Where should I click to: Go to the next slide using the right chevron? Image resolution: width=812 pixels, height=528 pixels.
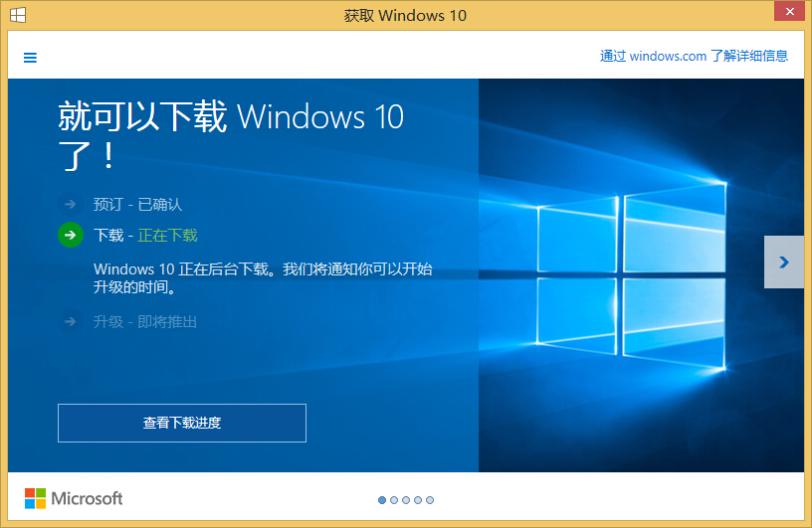click(783, 263)
